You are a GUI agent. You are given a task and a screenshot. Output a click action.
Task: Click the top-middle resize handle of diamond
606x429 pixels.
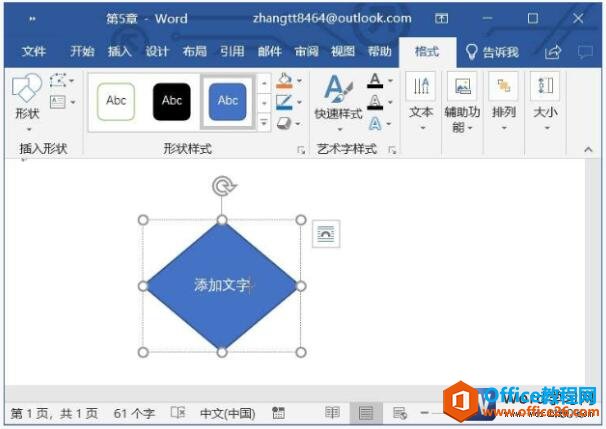click(x=222, y=220)
